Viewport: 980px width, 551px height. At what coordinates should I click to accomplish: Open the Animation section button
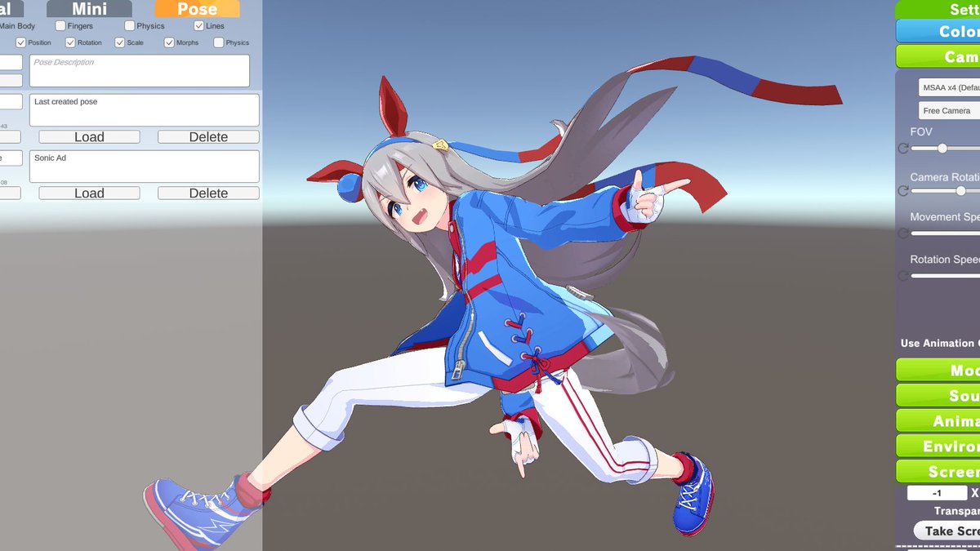point(938,420)
